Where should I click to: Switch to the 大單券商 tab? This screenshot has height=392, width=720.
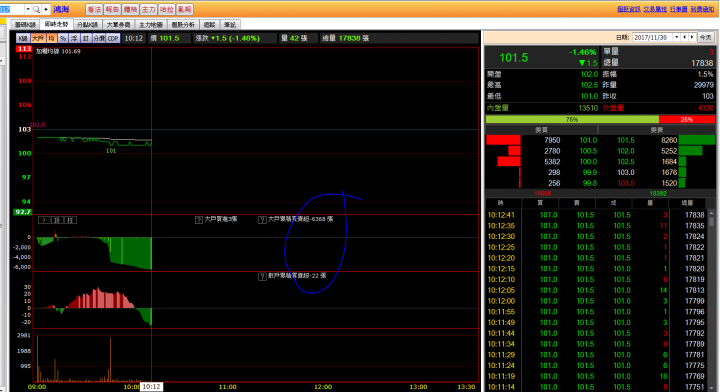pos(118,25)
